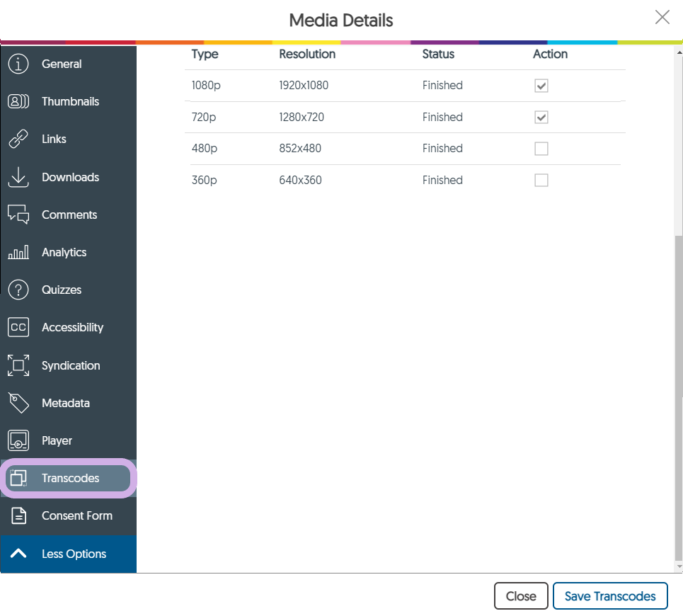
Task: Click the 360p type cell
Action: (x=205, y=180)
